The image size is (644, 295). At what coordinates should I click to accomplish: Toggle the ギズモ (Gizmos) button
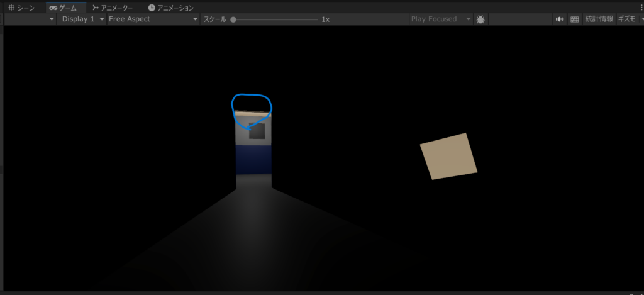626,19
